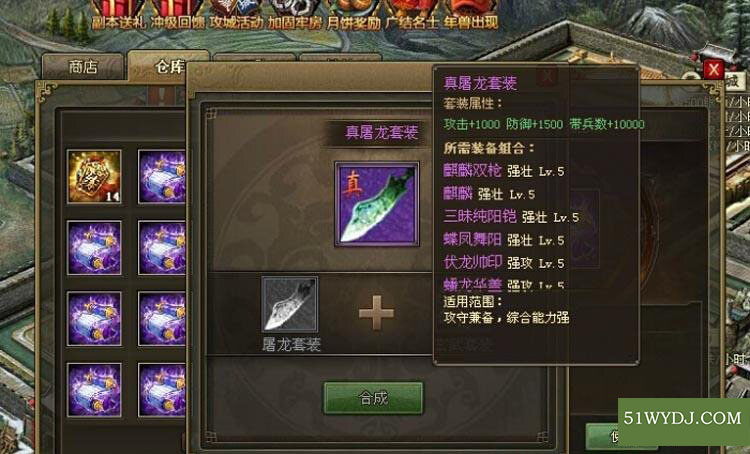Select fourth-row second-column purple scroll
Image resolution: width=750 pixels, height=454 pixels.
[x=162, y=389]
